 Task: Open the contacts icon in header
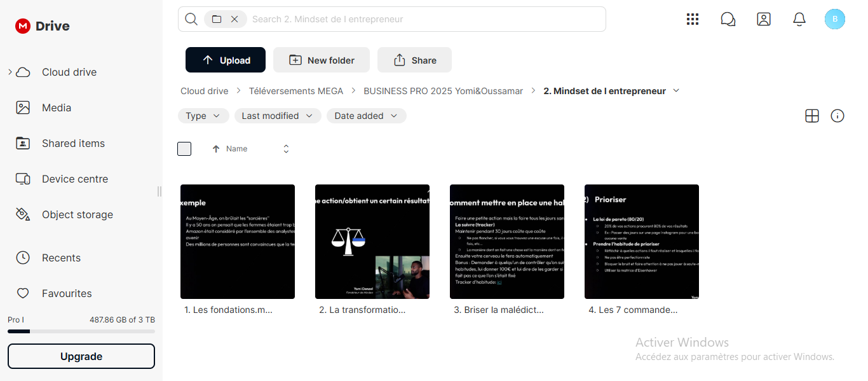click(x=764, y=19)
